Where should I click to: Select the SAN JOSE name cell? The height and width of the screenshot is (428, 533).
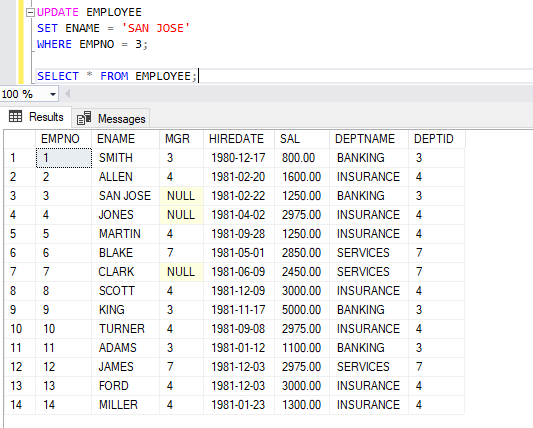click(125, 196)
